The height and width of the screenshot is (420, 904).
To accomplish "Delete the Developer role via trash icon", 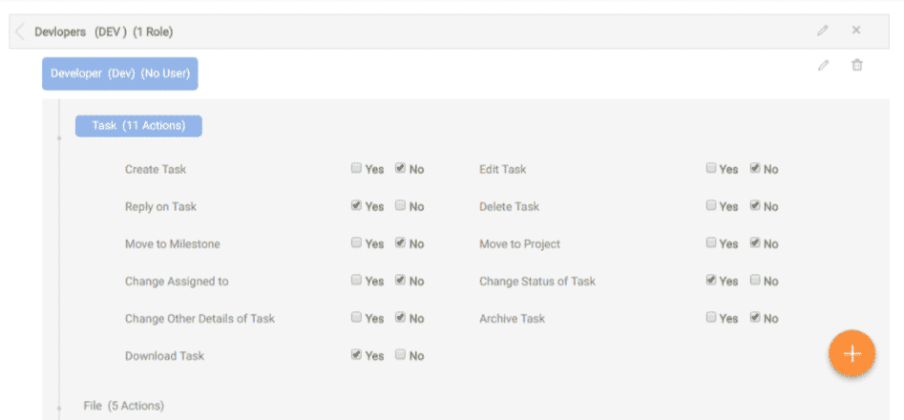I will tap(856, 66).
